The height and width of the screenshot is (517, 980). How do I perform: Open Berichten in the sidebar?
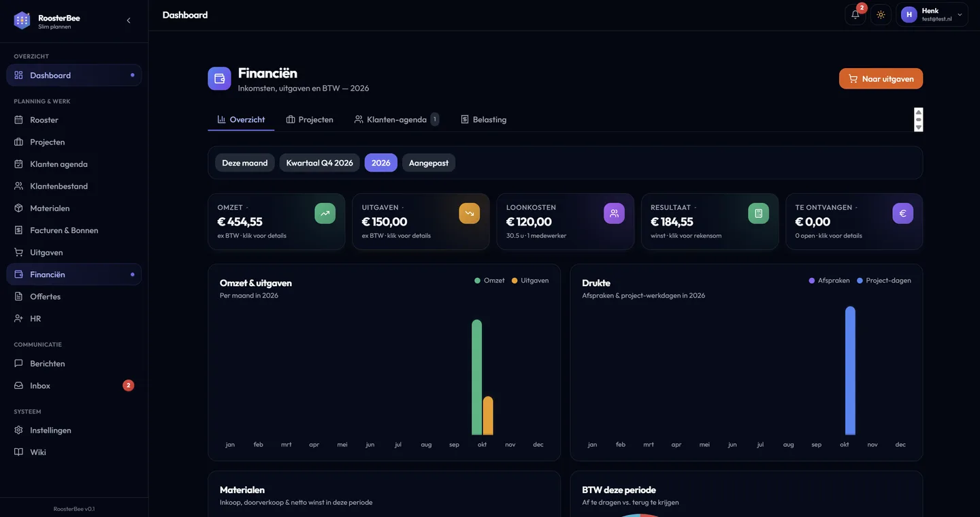(74, 364)
